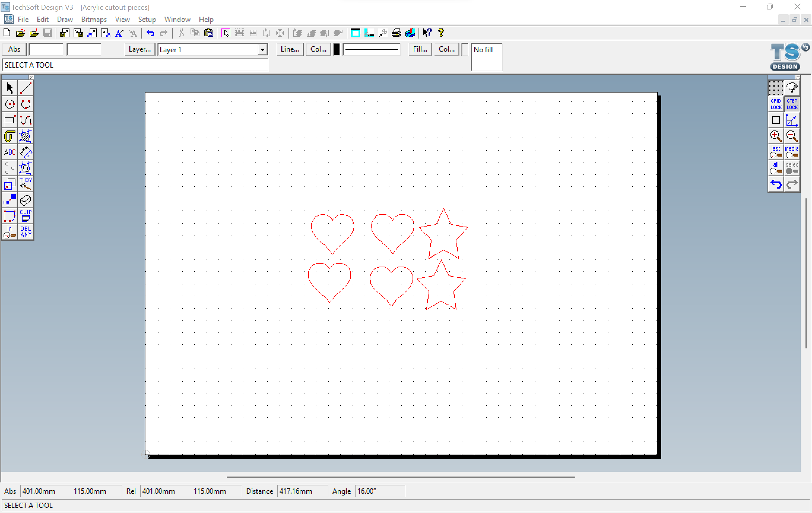Click the zoom in magnifier
Image resolution: width=812 pixels, height=513 pixels.
coord(775,136)
